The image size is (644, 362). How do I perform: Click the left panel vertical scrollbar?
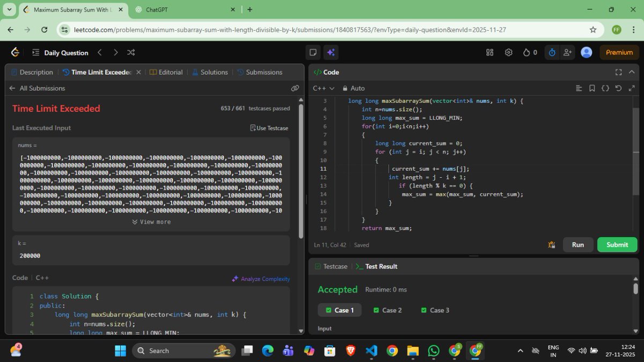301,172
